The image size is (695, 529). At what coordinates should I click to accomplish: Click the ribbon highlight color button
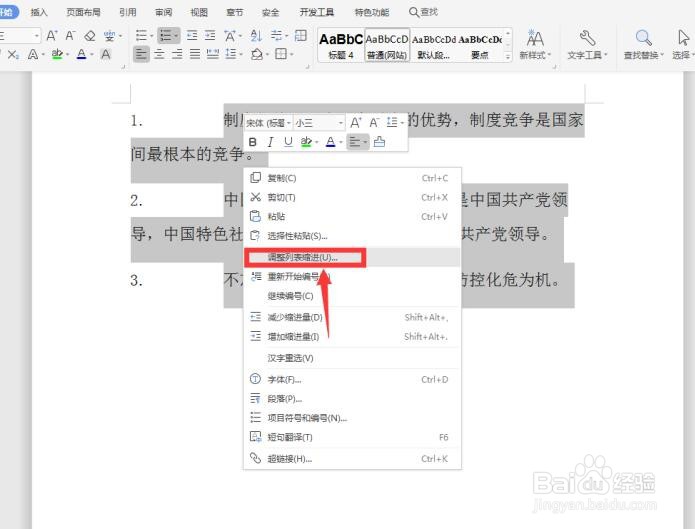(57, 55)
